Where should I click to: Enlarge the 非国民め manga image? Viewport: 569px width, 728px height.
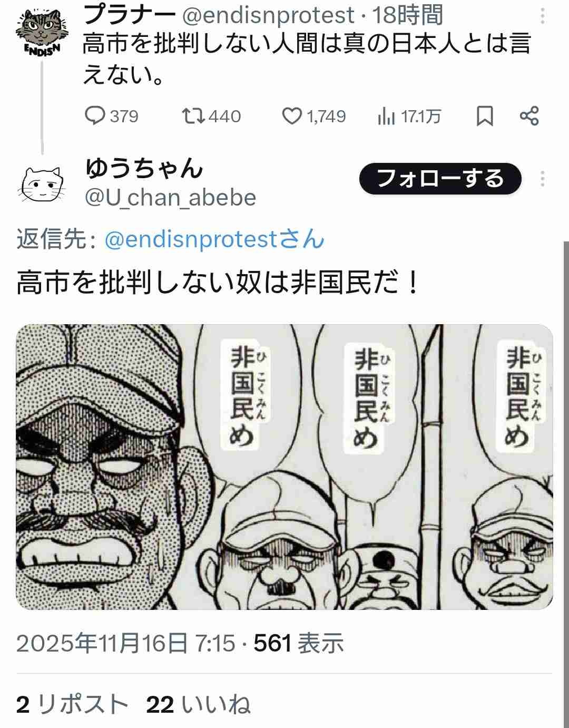click(284, 467)
